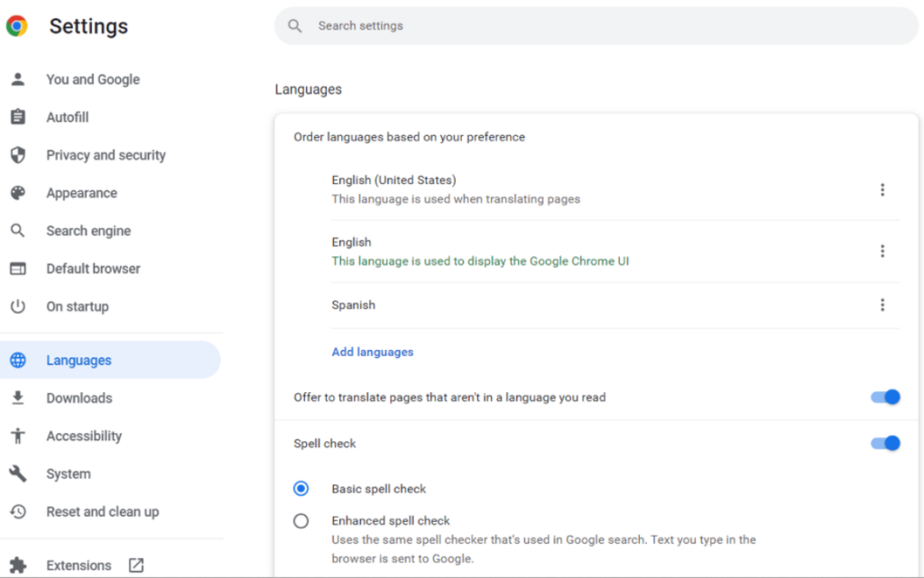Viewport: 924px width, 578px height.
Task: Click the puzzle piece icon beside Extensions
Action: [18, 565]
